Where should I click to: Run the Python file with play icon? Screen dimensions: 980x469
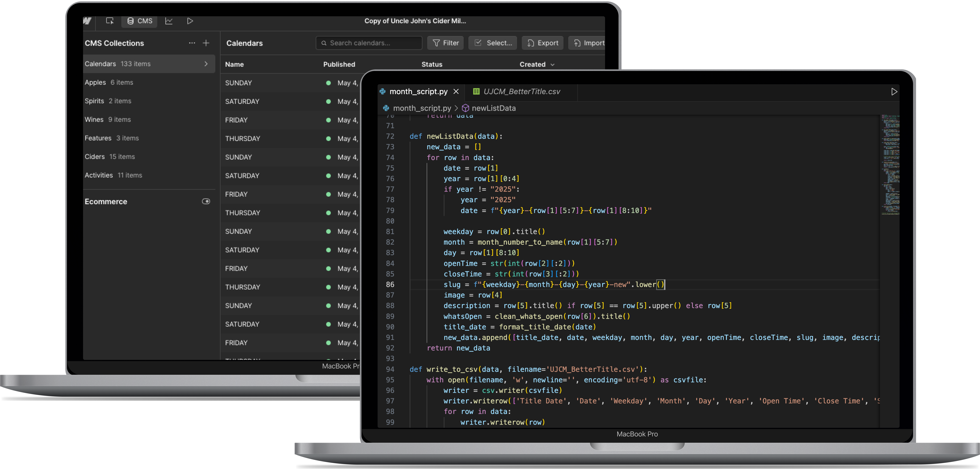(x=894, y=92)
